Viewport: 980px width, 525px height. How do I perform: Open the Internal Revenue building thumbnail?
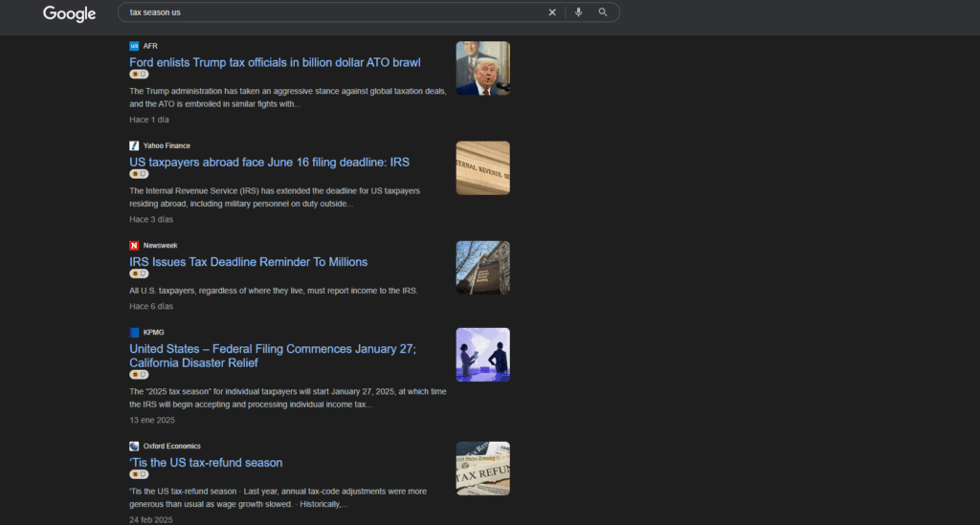483,168
